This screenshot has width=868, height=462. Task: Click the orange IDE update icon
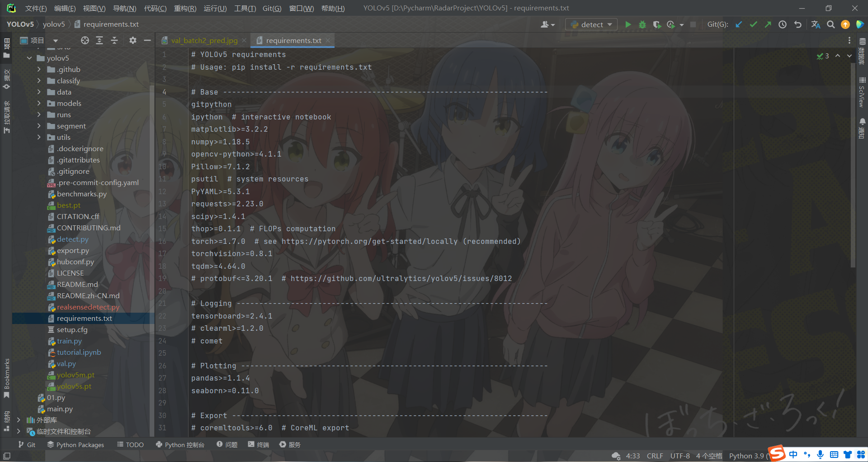pyautogui.click(x=845, y=24)
